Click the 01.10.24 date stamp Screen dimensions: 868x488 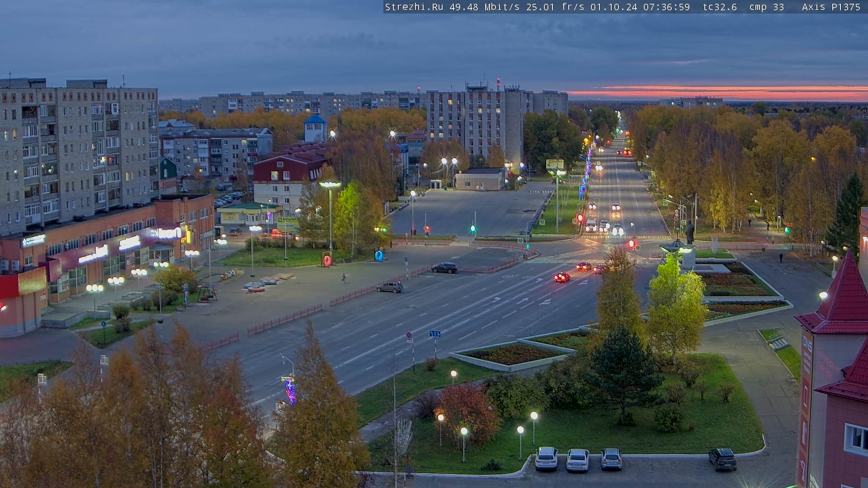pos(613,7)
